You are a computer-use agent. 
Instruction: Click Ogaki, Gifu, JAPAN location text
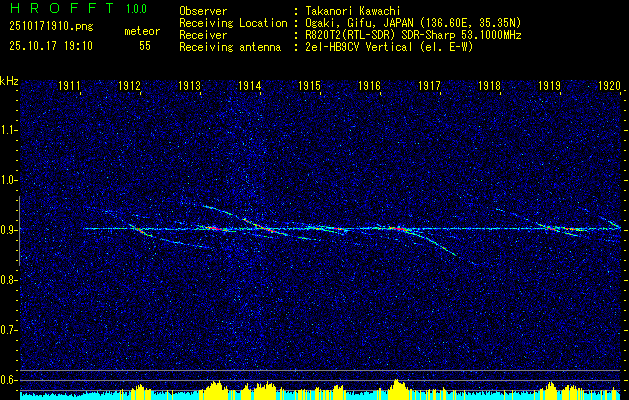[x=413, y=23]
